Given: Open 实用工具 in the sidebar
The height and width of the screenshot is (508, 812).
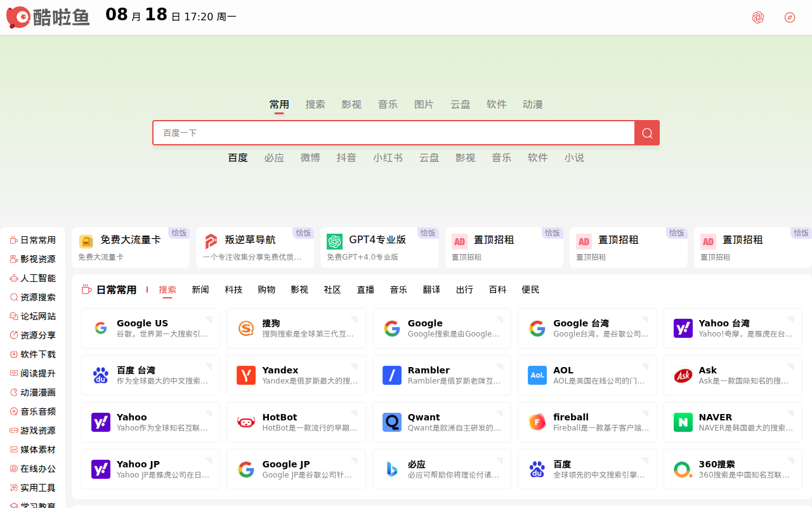Looking at the screenshot, I should point(33,488).
